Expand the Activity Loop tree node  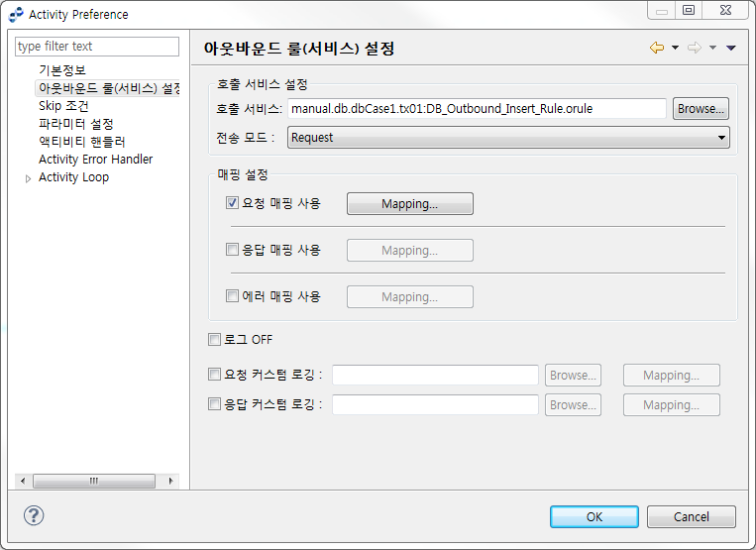tap(28, 178)
